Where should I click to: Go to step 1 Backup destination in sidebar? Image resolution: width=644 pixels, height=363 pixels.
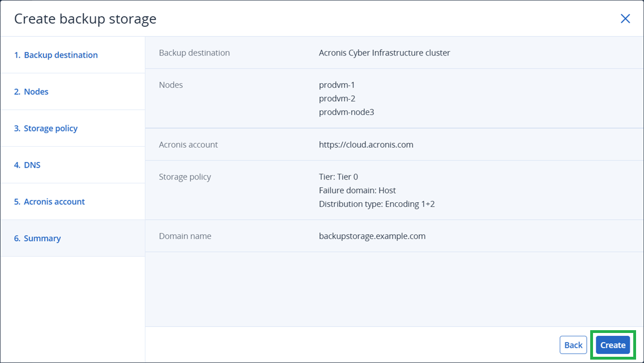[56, 55]
